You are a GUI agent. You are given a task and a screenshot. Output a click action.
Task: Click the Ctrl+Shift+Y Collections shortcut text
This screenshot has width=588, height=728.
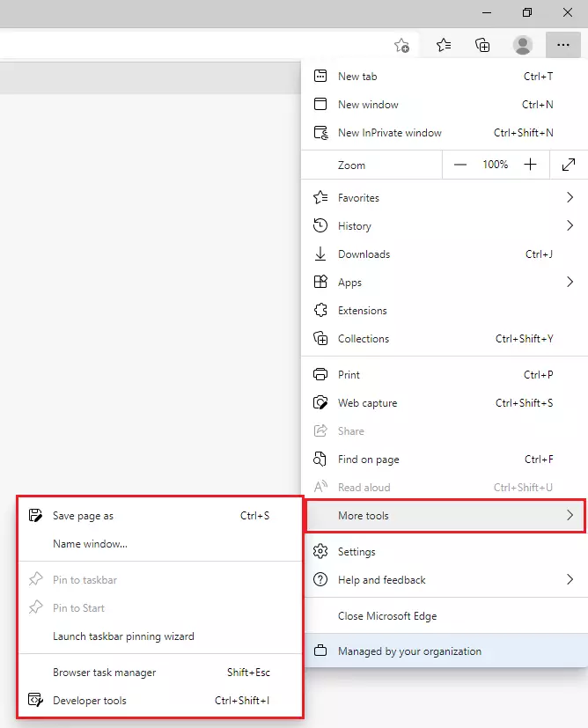pos(525,339)
